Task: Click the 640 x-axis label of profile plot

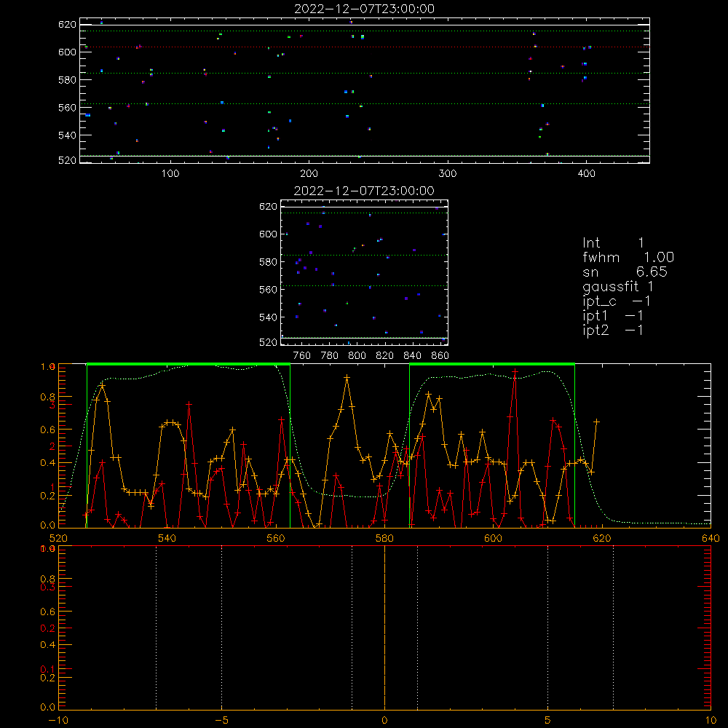Action: (711, 538)
